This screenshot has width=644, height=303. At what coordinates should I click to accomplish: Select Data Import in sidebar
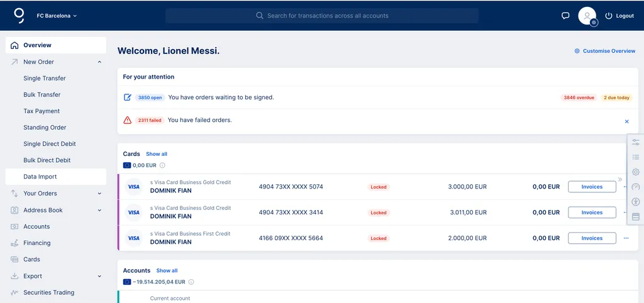[x=56, y=177]
